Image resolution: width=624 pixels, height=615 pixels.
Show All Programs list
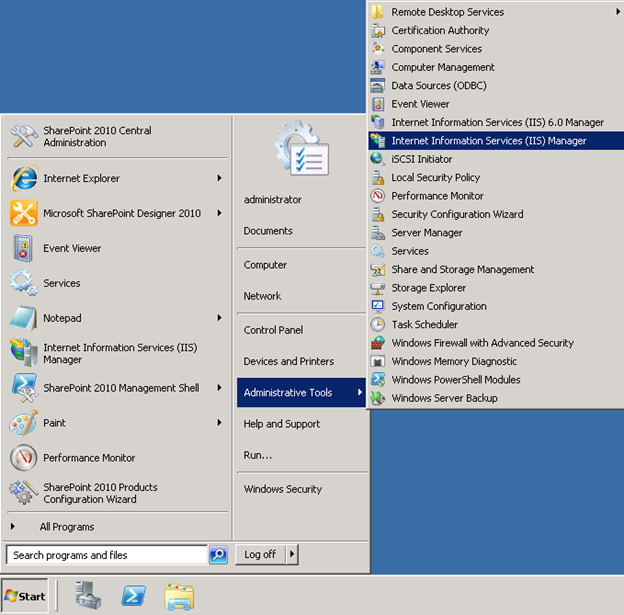point(66,527)
